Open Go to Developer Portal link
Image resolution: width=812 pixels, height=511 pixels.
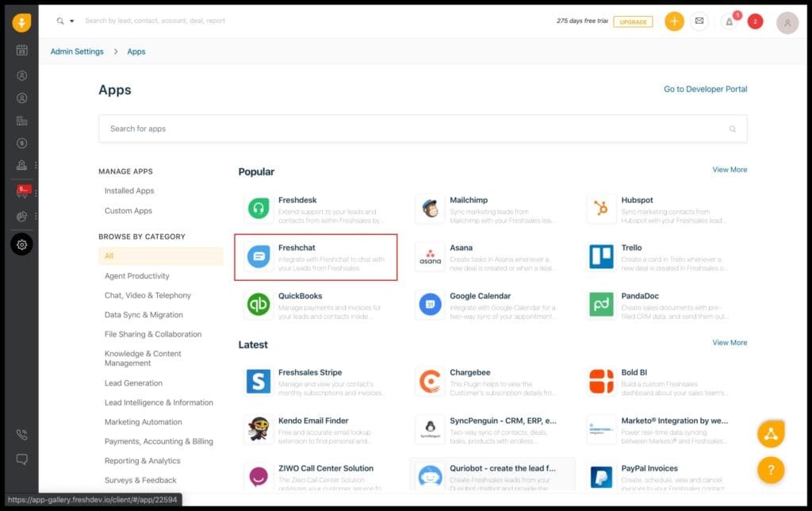705,89
